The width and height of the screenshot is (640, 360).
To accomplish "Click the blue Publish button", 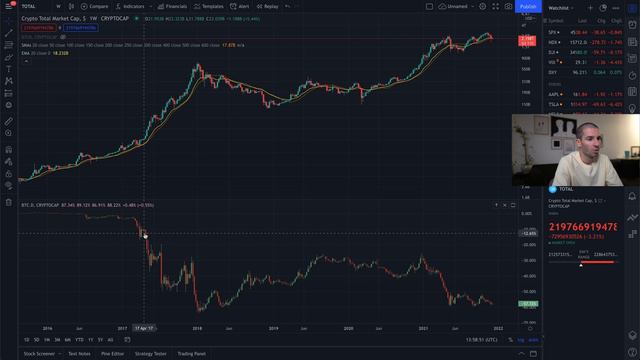I will click(528, 6).
